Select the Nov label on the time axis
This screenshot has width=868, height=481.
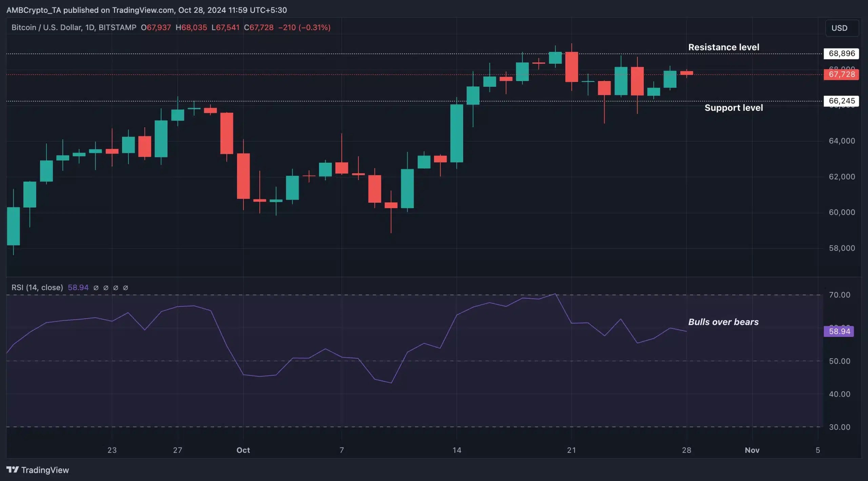752,450
